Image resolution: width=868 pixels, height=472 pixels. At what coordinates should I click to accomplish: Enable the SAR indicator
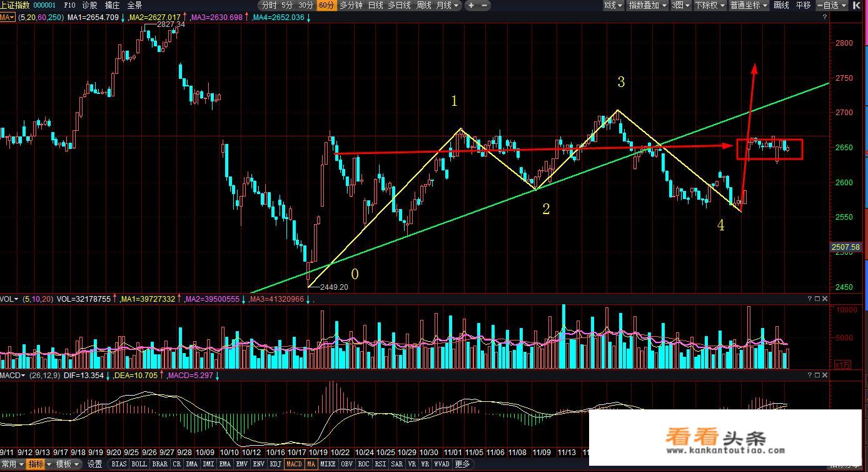(396, 464)
